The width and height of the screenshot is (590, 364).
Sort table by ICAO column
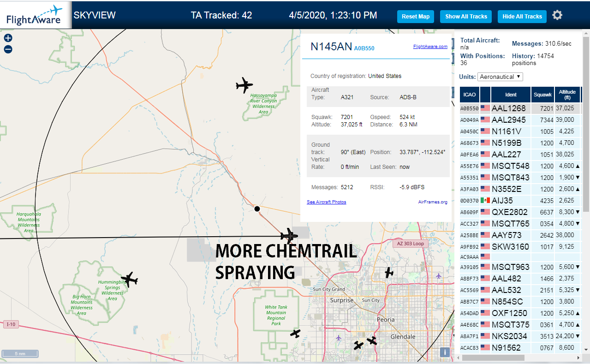click(x=470, y=95)
